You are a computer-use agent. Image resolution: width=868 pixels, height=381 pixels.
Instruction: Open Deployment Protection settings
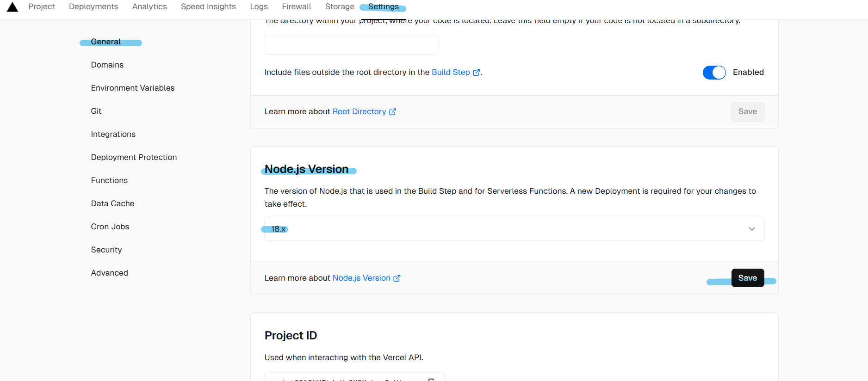pyautogui.click(x=134, y=157)
